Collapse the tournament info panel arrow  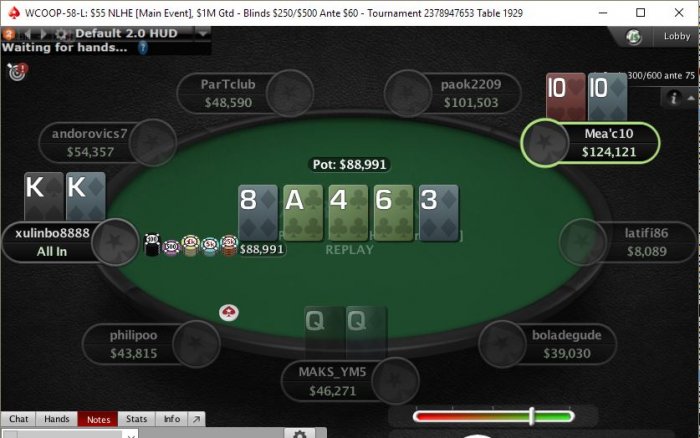tap(691, 98)
